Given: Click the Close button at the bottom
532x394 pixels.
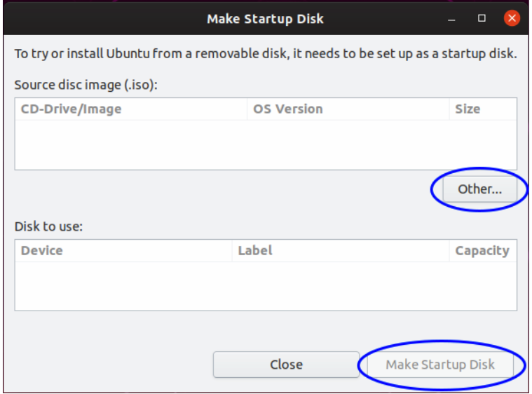Looking at the screenshot, I should coord(286,364).
